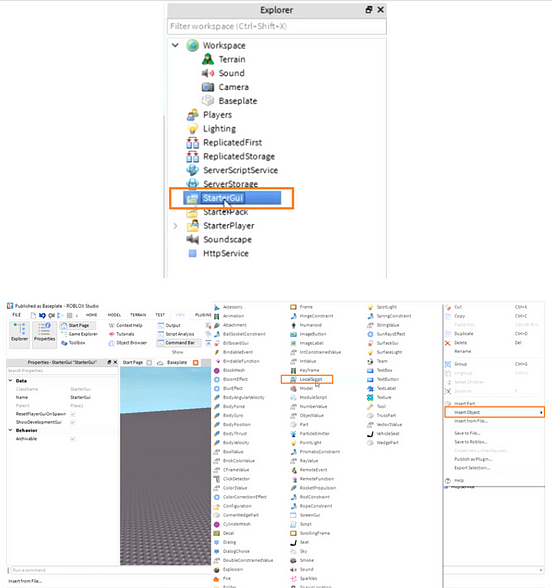Viewport: 552px width, 588px height.
Task: Choose Insert from File in context menu
Action: (471, 421)
